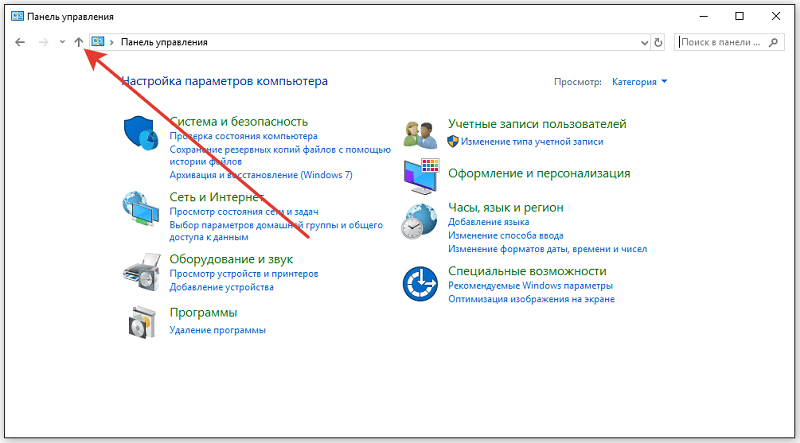Click the Программы disc box icon
800x443 pixels.
[142, 322]
